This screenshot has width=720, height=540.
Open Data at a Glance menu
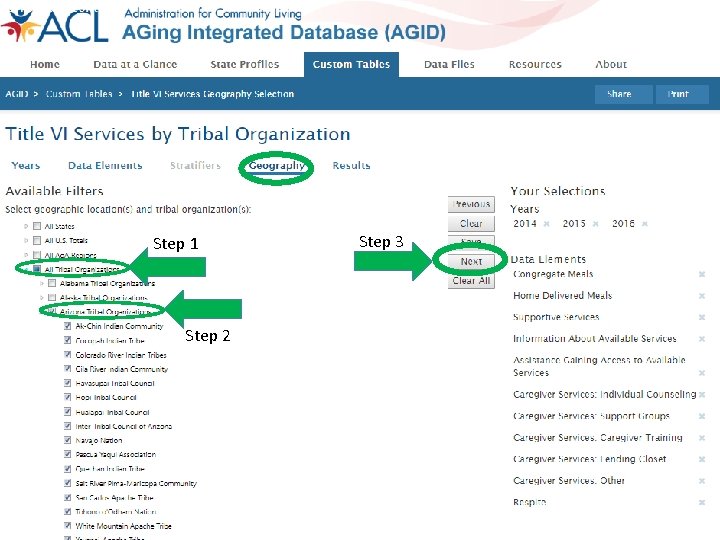tap(135, 65)
